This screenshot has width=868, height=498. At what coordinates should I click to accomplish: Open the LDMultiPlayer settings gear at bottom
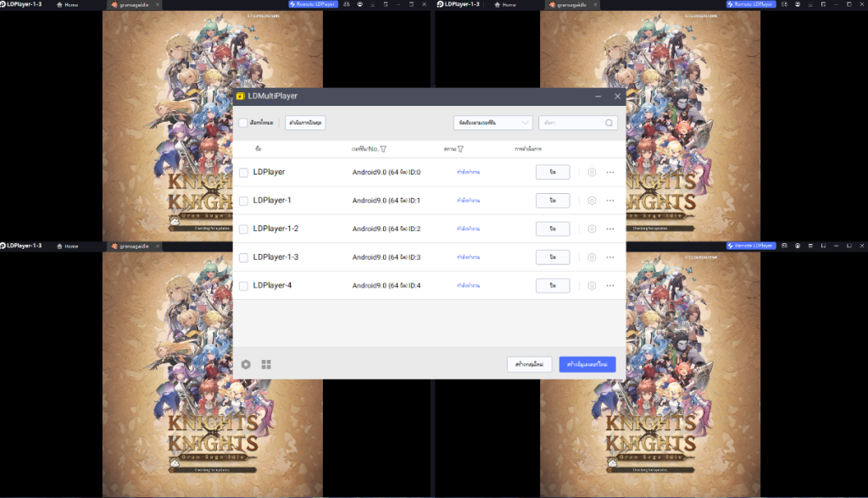tap(246, 364)
